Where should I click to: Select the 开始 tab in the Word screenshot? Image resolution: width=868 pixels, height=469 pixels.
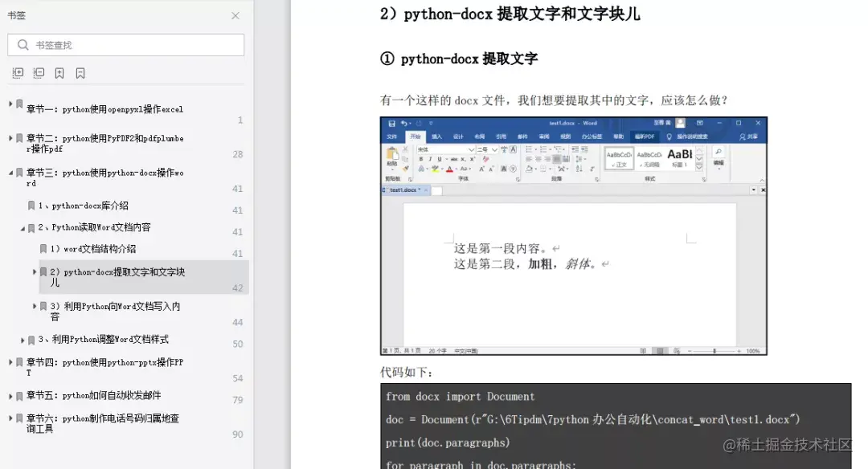(x=416, y=136)
